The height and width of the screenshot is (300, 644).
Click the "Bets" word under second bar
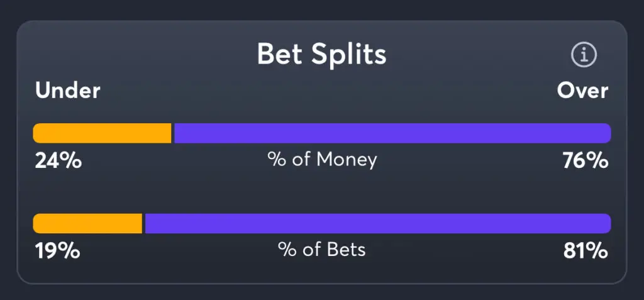[x=346, y=250]
